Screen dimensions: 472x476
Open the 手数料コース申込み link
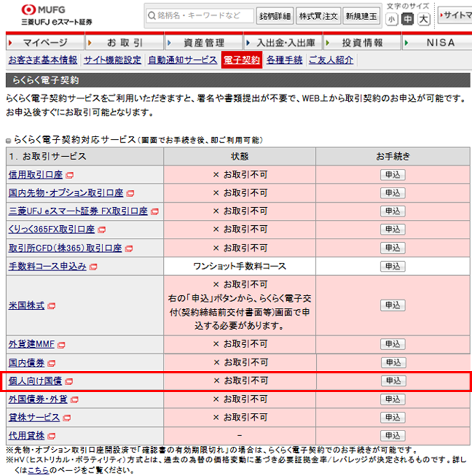pos(47,267)
